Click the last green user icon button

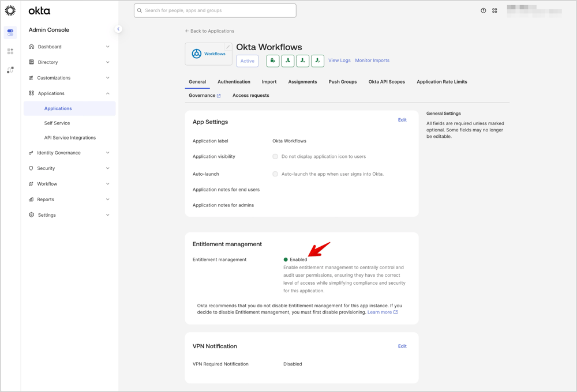[317, 61]
